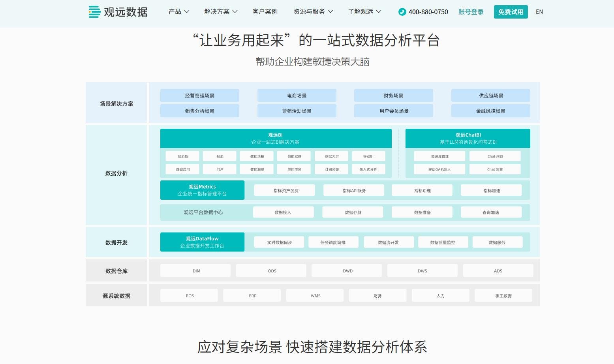Click the 免费试用 button
Image resolution: width=614 pixels, height=364 pixels.
[x=511, y=12]
